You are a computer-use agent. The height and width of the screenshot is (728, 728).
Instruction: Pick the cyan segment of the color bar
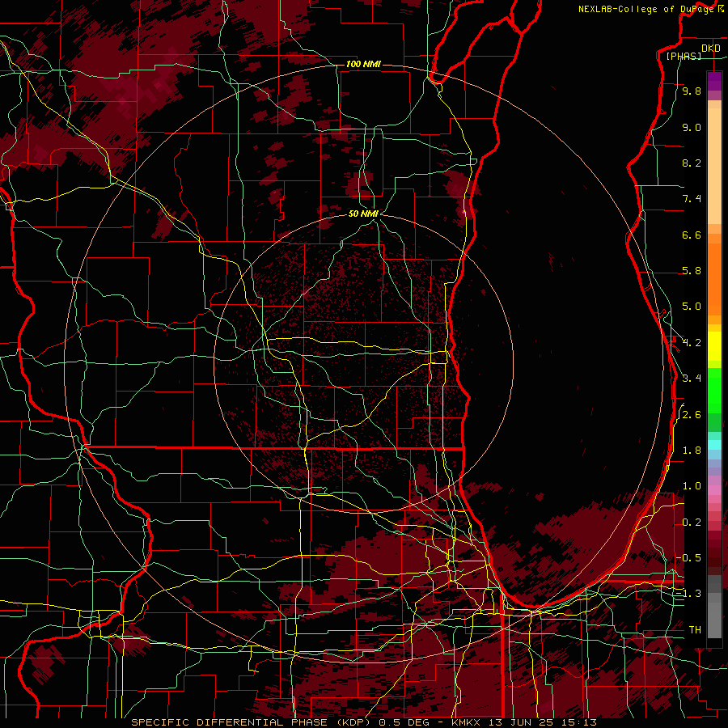click(714, 445)
